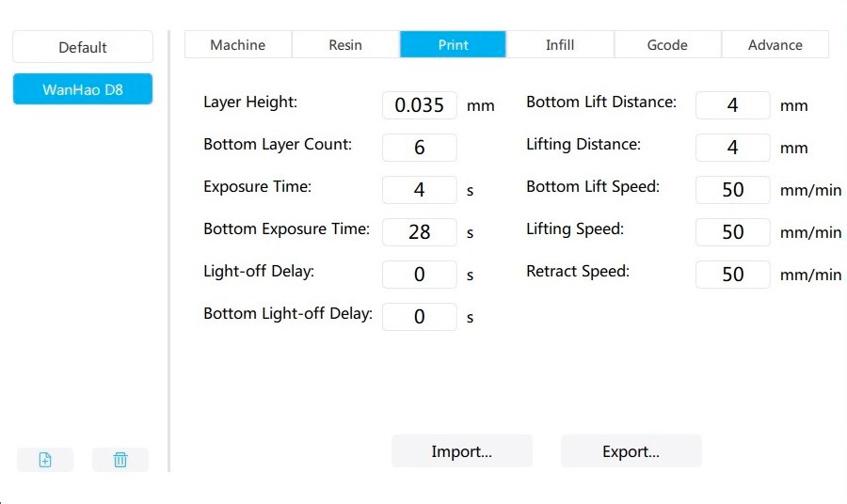
Task: Choose the WanHao D8 profile
Action: pyautogui.click(x=83, y=90)
